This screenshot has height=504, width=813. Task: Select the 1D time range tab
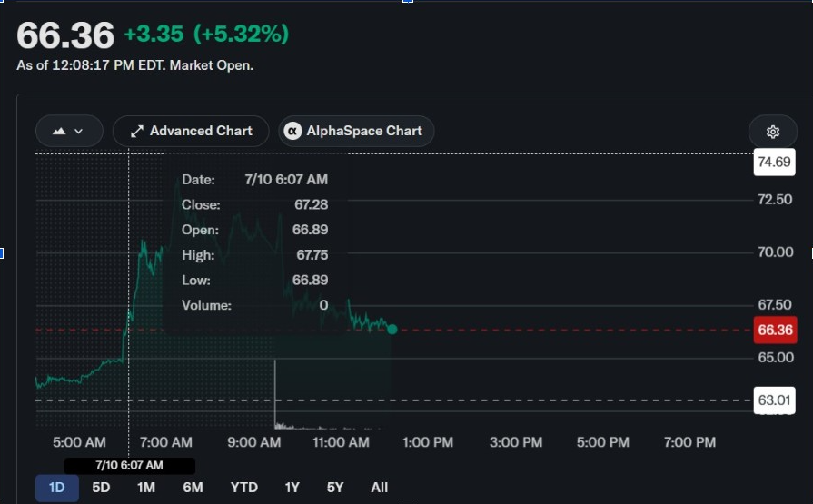tap(57, 488)
